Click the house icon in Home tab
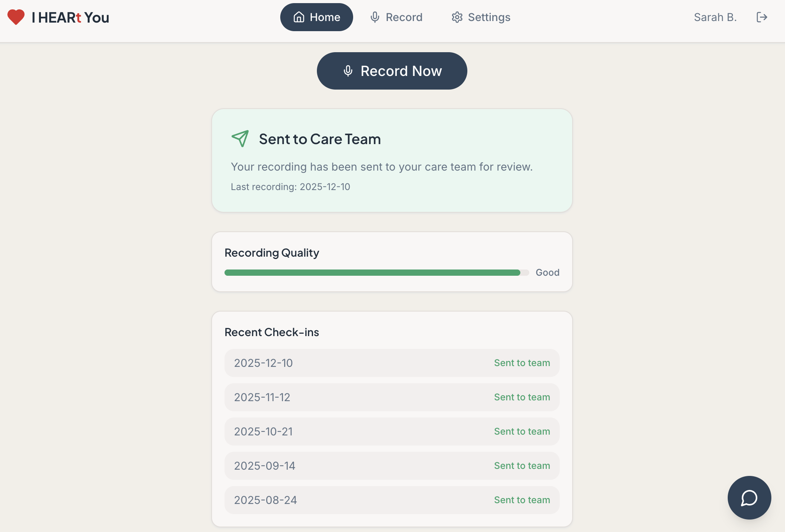The width and height of the screenshot is (785, 532). coord(299,17)
